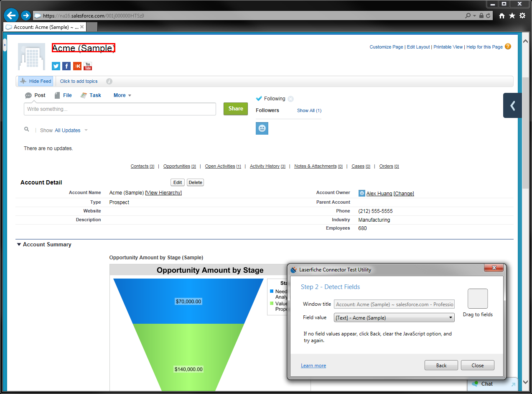Viewport: 532px width, 394px height.
Task: Select the Post publisher tab
Action: click(x=35, y=95)
